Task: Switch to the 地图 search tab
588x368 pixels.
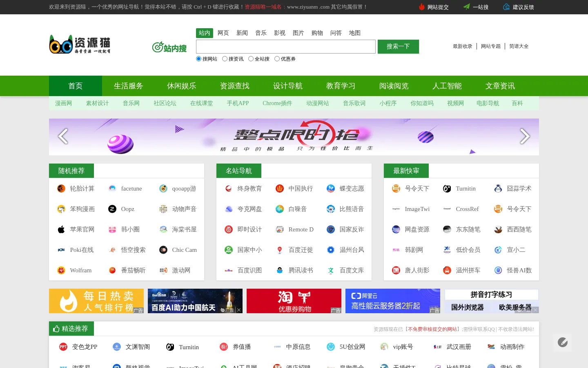Action: point(355,33)
